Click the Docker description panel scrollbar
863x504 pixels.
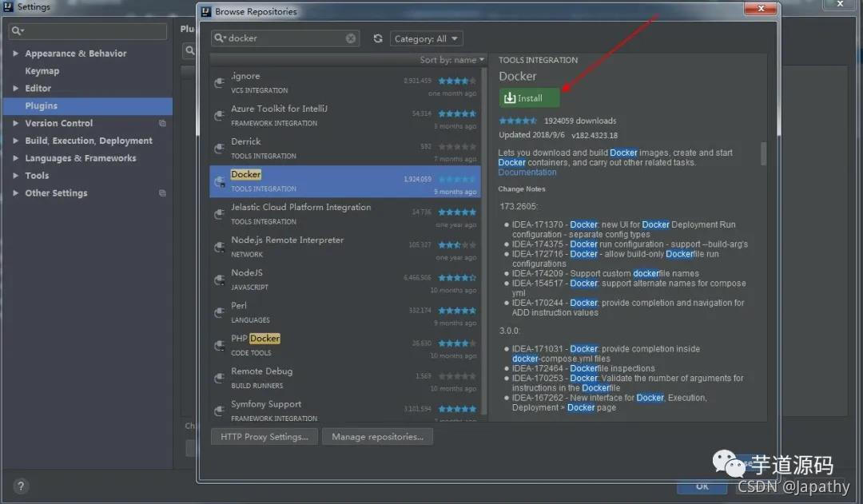(x=763, y=153)
